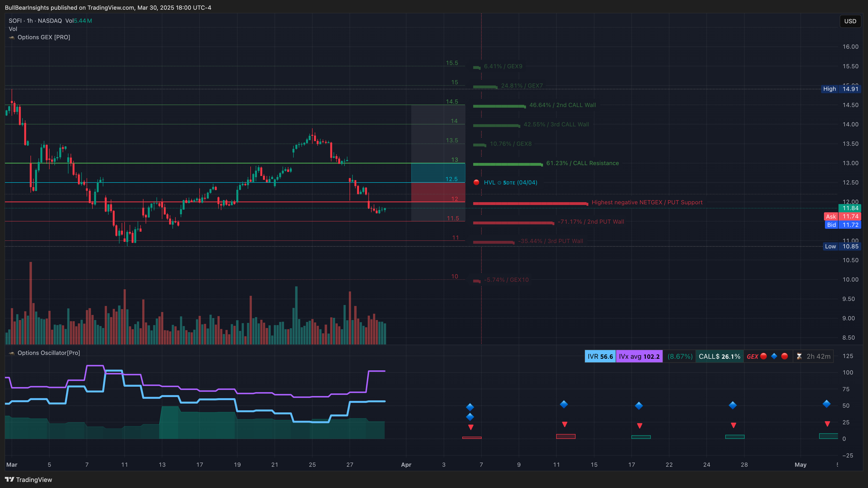This screenshot has height=488, width=868.
Task: Click the -71.17% / 2nd PUT Wall label
Action: pos(591,222)
